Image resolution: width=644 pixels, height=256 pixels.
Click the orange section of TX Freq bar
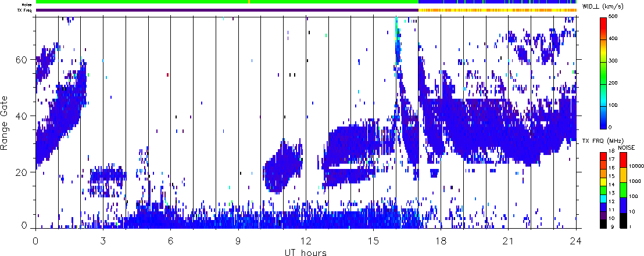pyautogui.click(x=494, y=10)
